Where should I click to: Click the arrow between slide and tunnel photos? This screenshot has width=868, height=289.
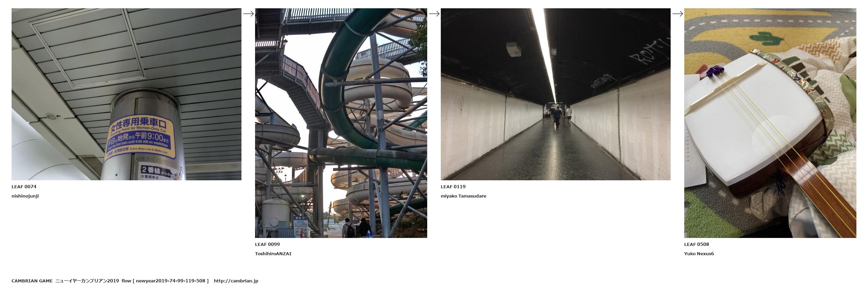(434, 14)
